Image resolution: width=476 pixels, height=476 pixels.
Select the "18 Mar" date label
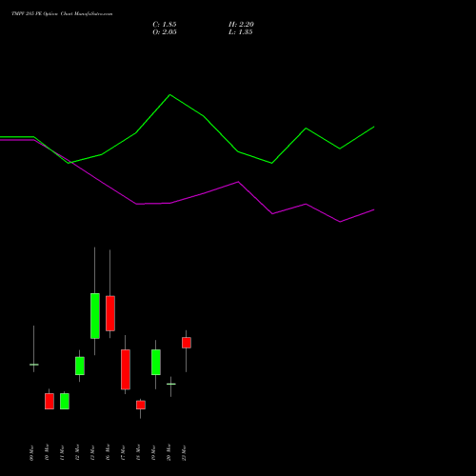[138, 453]
